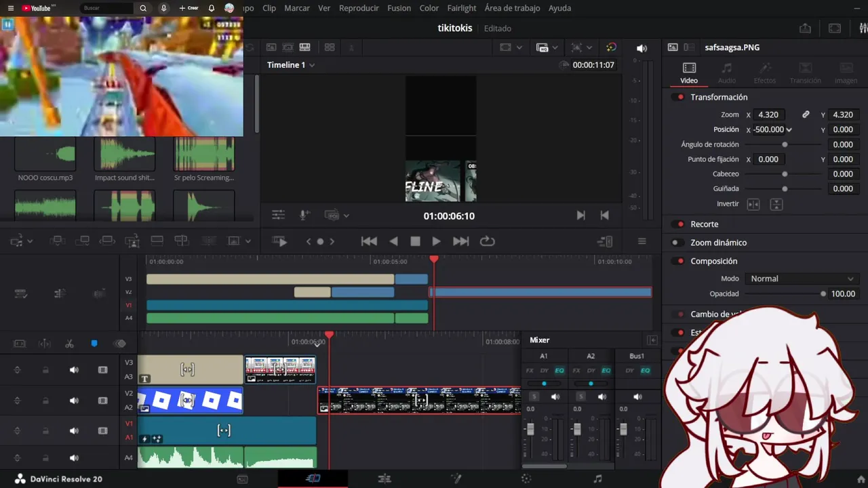This screenshot has height=488, width=868.
Task: Click the Resolve color wheel icon in viewer toolbar
Action: pos(611,47)
